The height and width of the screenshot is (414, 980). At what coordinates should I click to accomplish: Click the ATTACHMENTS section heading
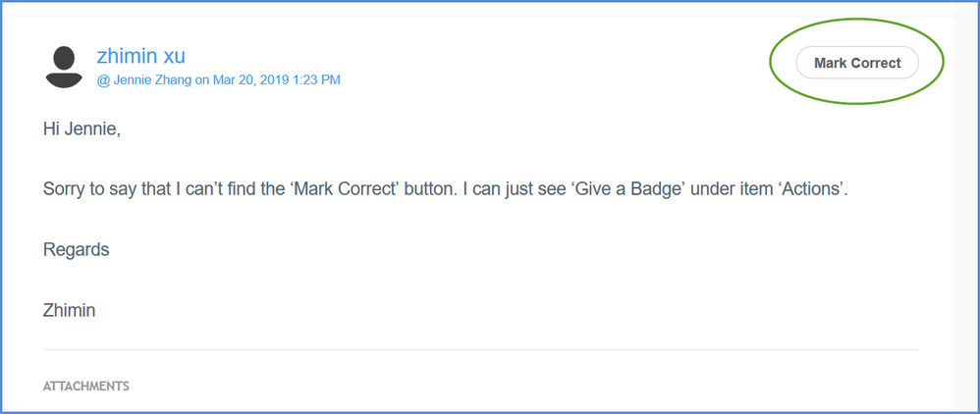pyautogui.click(x=86, y=387)
